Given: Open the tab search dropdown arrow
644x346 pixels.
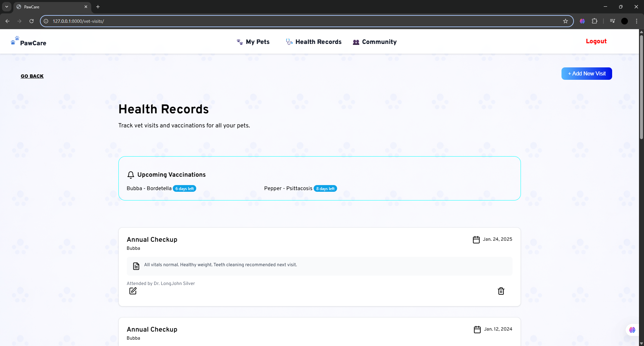Looking at the screenshot, I should (7, 7).
